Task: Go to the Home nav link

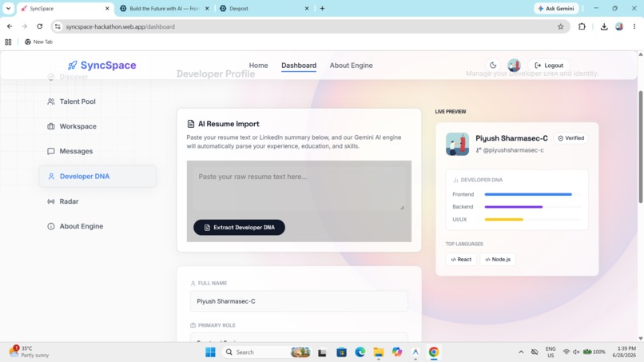Action: coord(258,66)
